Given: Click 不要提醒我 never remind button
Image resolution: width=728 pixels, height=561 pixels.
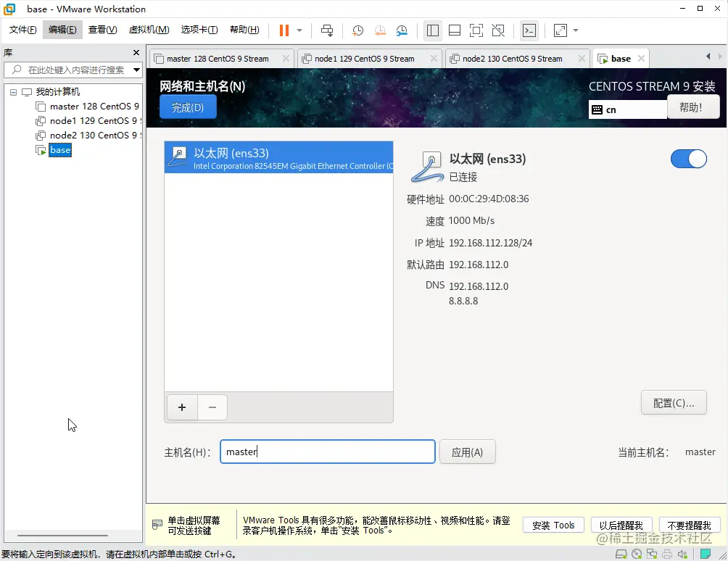Looking at the screenshot, I should click(689, 525).
